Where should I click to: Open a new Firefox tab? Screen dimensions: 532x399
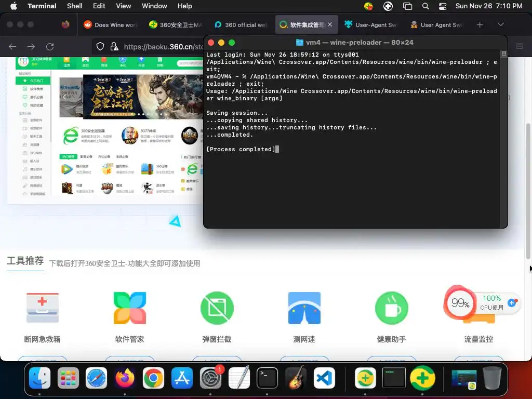tap(480, 25)
